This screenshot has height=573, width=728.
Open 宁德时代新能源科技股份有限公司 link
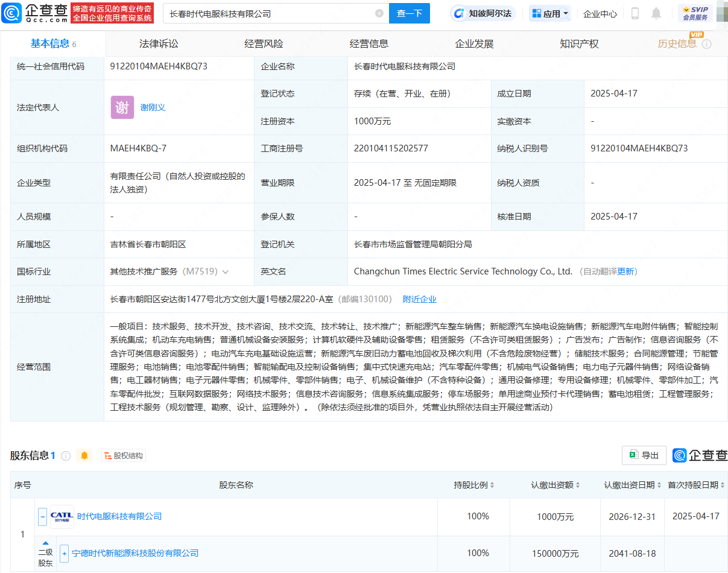[x=135, y=553]
